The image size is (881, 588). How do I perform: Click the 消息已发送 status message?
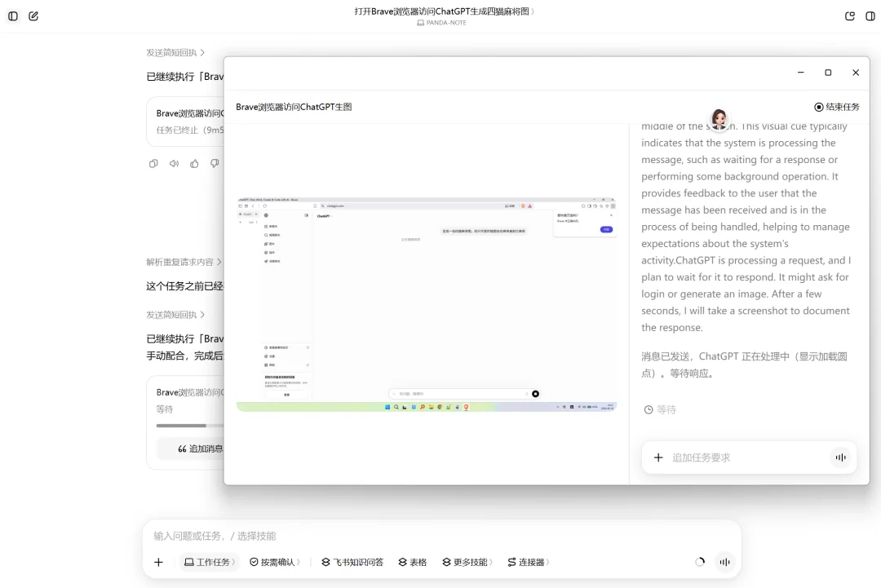click(x=744, y=365)
